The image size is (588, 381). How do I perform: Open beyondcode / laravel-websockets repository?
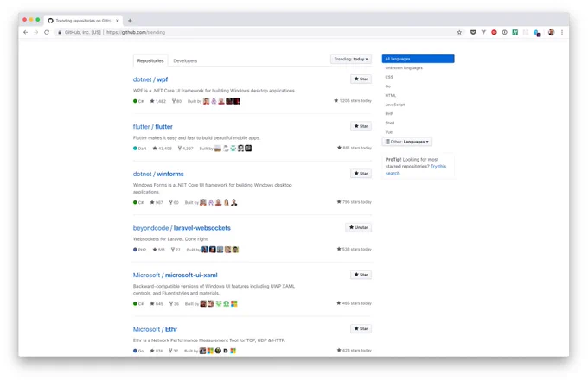(x=182, y=228)
